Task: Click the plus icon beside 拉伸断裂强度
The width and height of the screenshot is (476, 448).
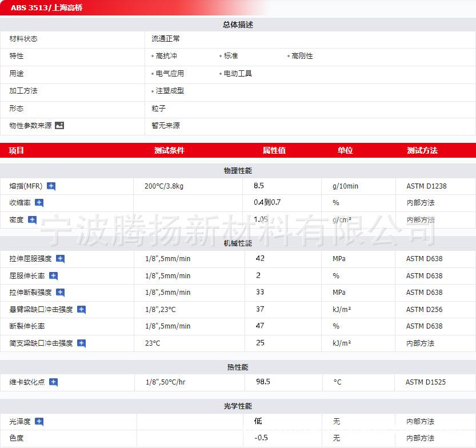Action: [61, 293]
